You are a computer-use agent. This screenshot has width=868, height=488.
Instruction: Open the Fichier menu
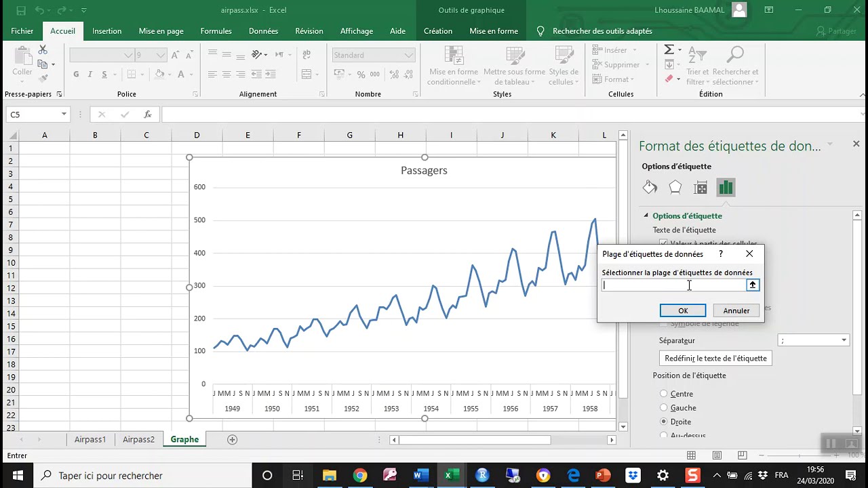[22, 30]
